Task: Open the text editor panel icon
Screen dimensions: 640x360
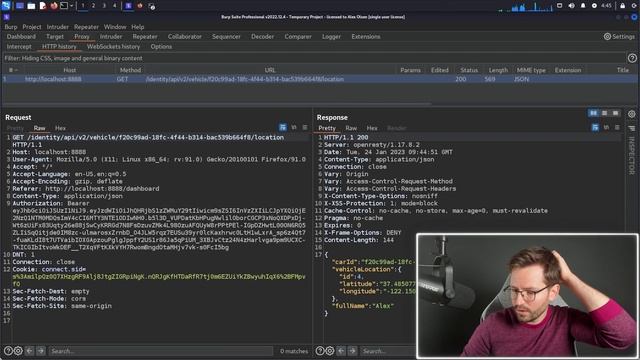Action: pos(43,6)
